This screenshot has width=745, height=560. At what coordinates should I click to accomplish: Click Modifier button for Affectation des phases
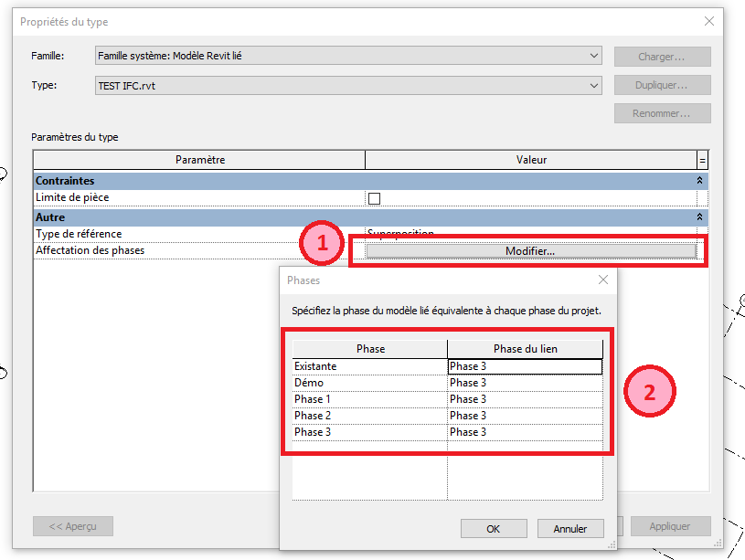(530, 251)
